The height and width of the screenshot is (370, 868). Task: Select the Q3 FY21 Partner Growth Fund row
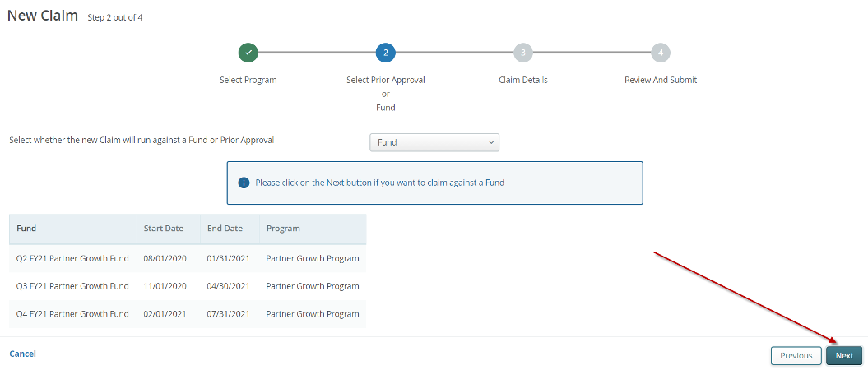click(72, 286)
